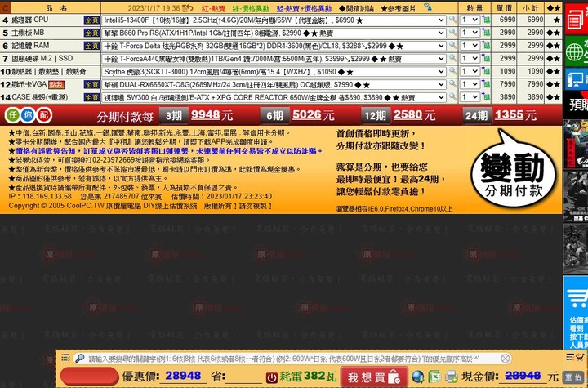The width and height of the screenshot is (588, 388).
Task: Open the VGA dropdown (DUAL-RX6650XT)
Action: pos(274,84)
